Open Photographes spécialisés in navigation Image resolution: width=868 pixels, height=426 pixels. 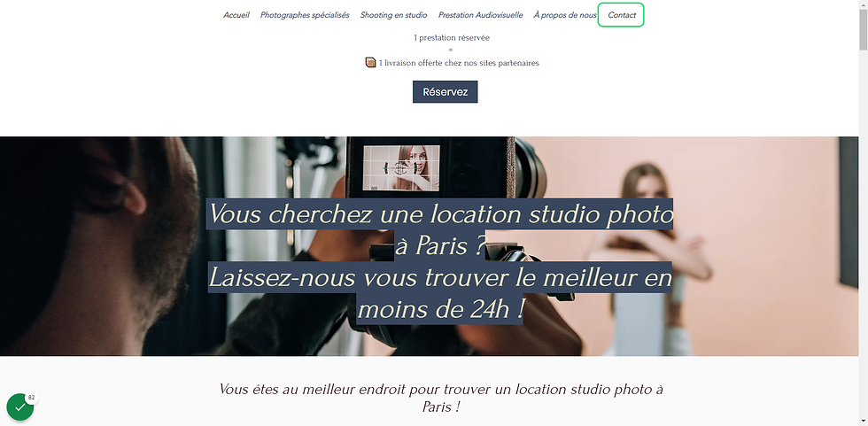305,15
